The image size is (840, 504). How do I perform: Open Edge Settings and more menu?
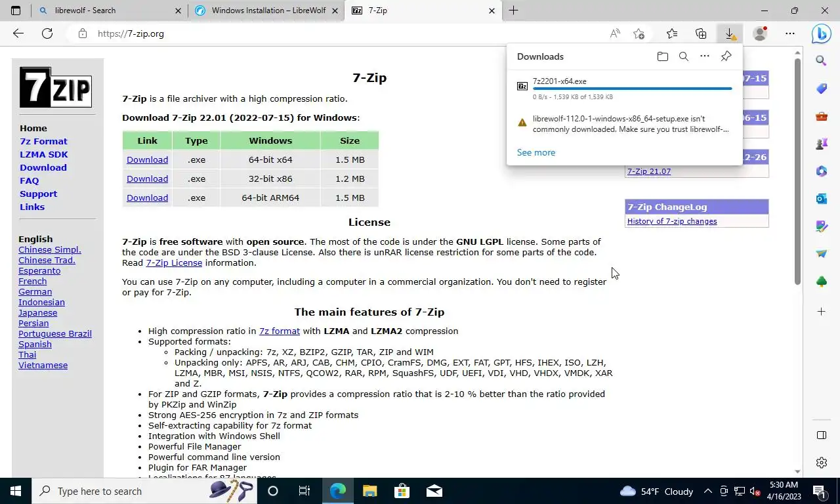pyautogui.click(x=790, y=33)
